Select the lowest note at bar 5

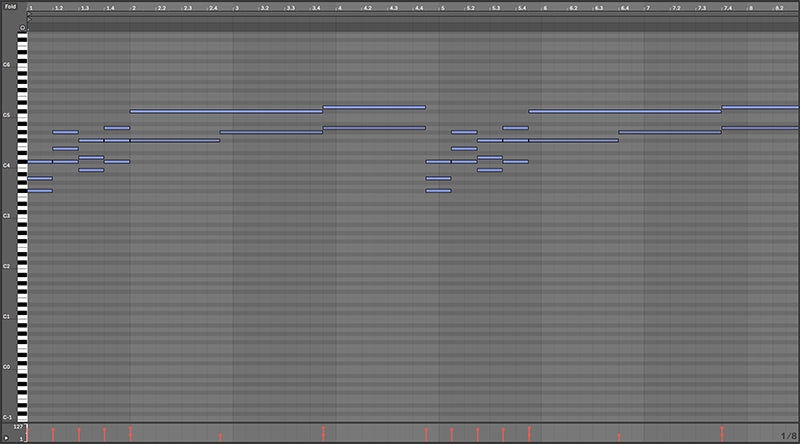click(438, 191)
